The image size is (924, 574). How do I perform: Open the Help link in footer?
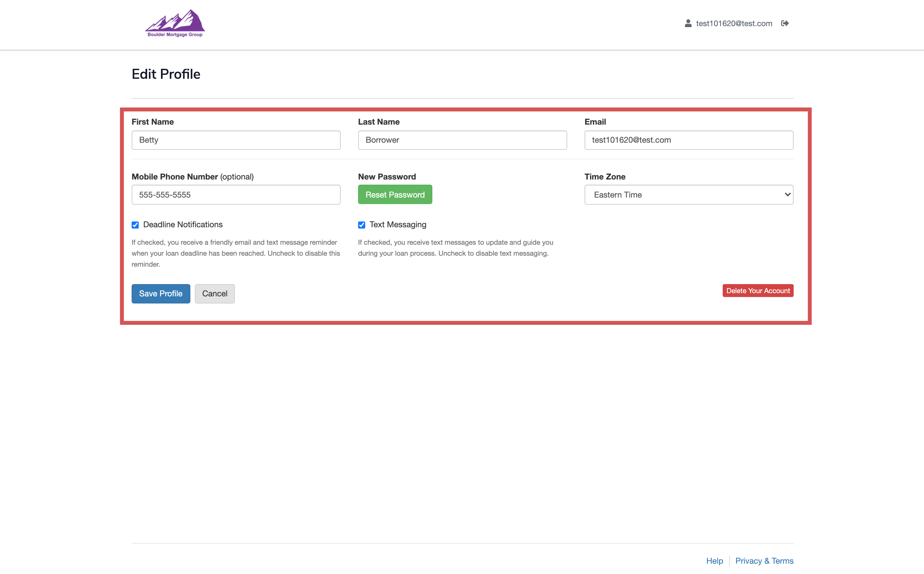[x=714, y=561]
